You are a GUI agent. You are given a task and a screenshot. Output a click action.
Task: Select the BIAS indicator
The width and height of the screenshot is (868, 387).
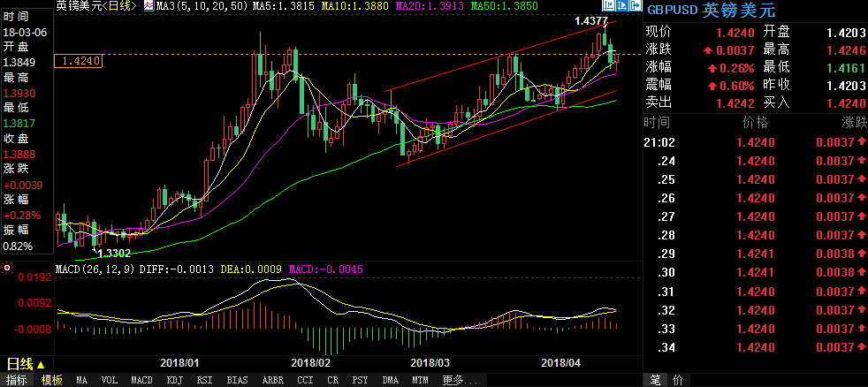point(236,380)
